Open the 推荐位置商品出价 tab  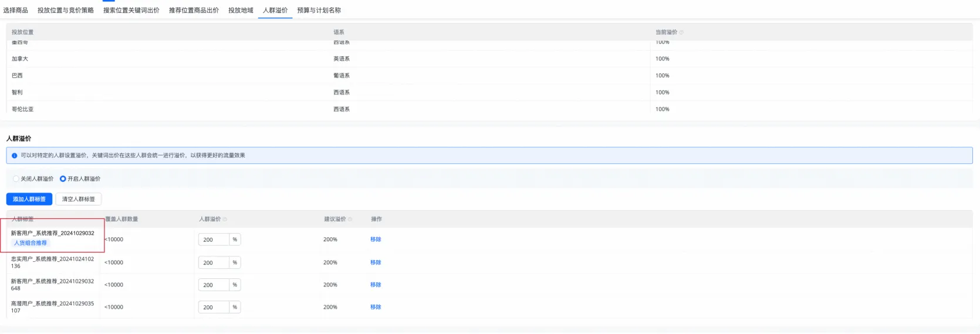pos(194,11)
